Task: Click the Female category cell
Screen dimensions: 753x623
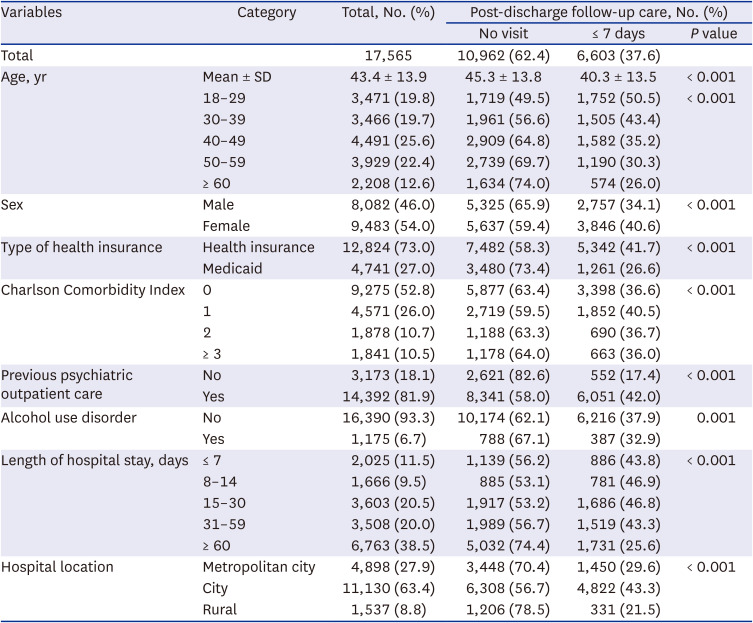Action: pyautogui.click(x=226, y=226)
